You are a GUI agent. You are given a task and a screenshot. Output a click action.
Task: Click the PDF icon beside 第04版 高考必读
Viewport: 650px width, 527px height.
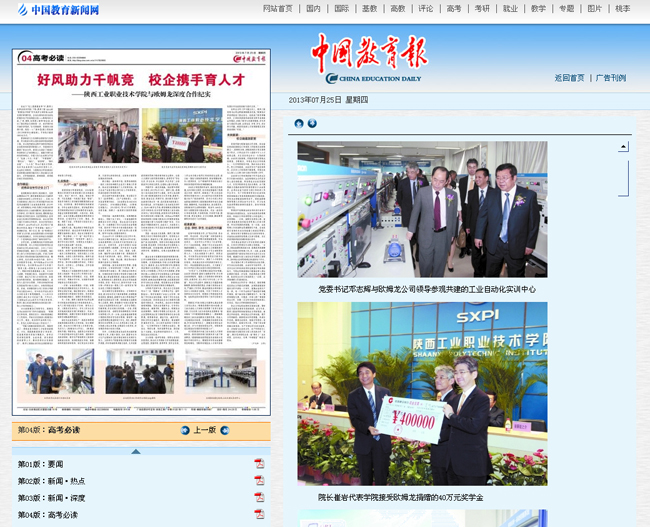[x=259, y=514]
